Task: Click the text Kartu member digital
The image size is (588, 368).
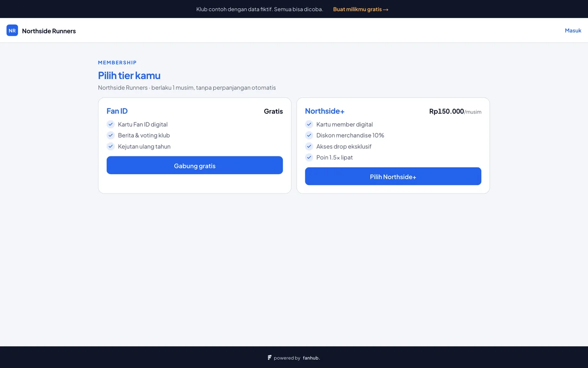Action: (x=344, y=124)
